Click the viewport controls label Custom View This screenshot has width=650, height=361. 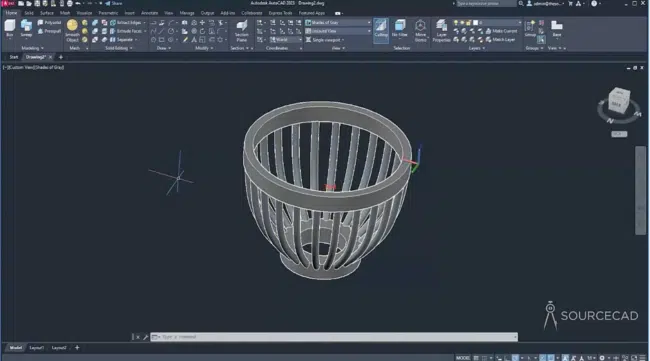click(x=21, y=67)
